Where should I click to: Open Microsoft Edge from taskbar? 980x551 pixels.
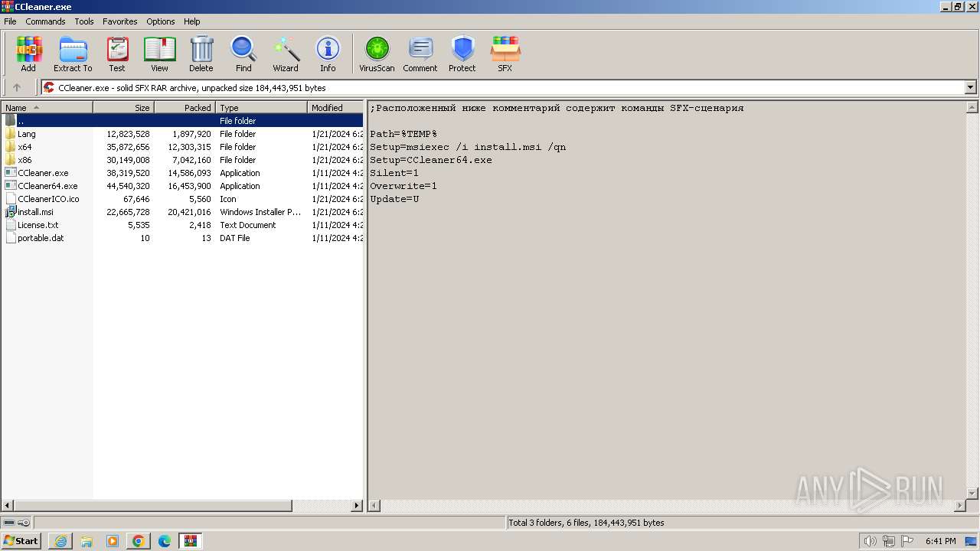click(x=165, y=541)
